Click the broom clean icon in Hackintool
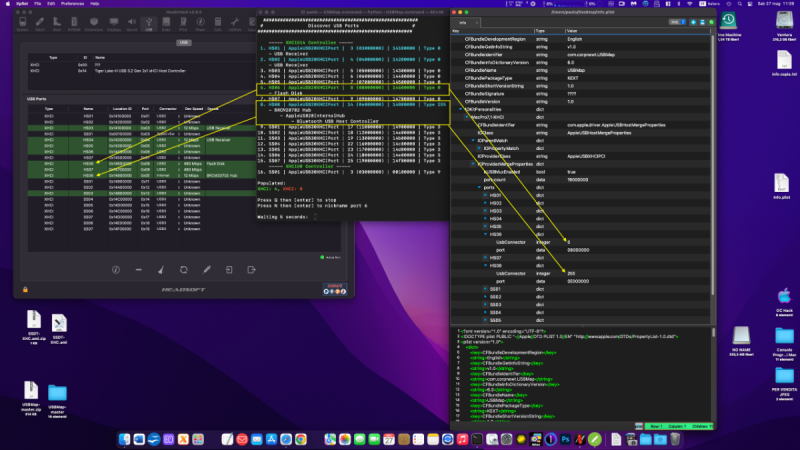800x450 pixels. pos(160,269)
